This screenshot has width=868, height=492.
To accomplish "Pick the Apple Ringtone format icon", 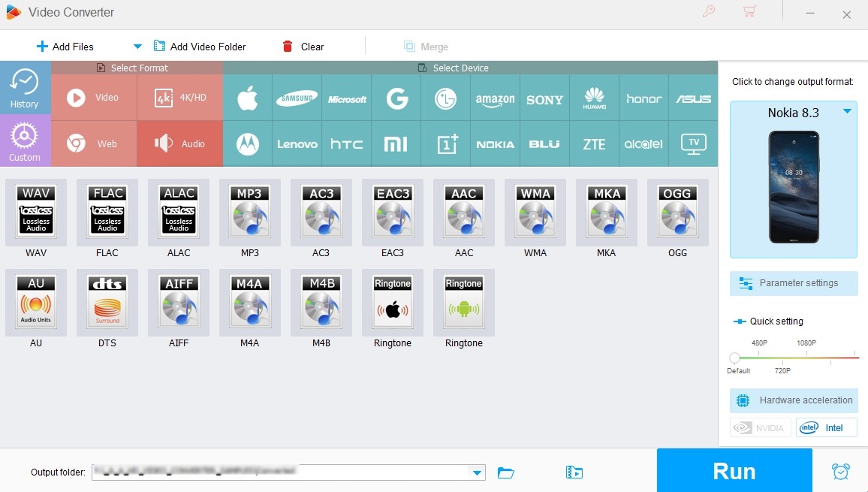I will [393, 303].
